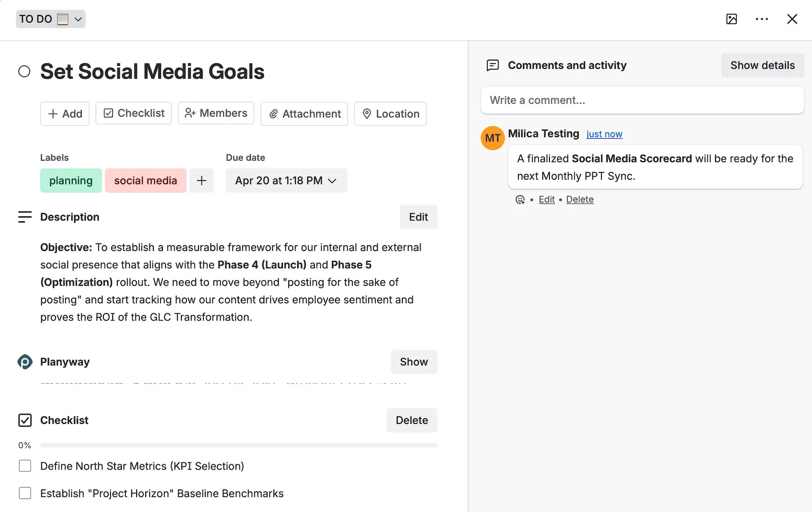
Task: Change the card cover via the image icon
Action: click(731, 19)
